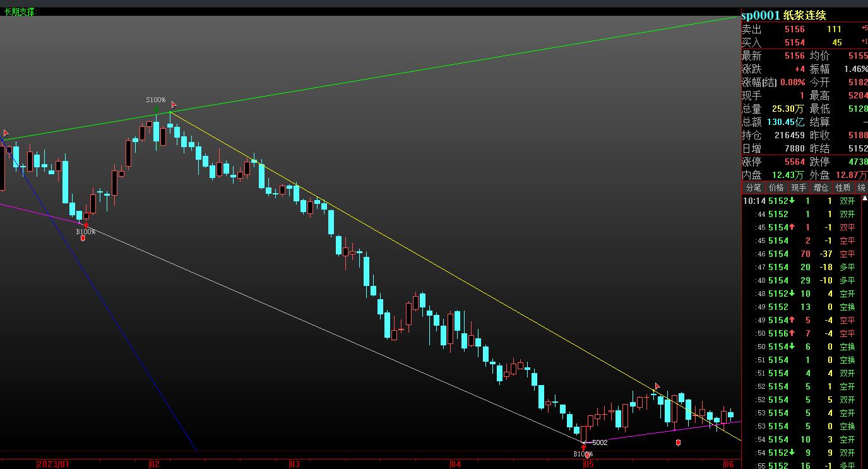Screen dimensions: 868x469
Task: Click the red up arrow in the :45 tick row
Action: click(x=792, y=227)
